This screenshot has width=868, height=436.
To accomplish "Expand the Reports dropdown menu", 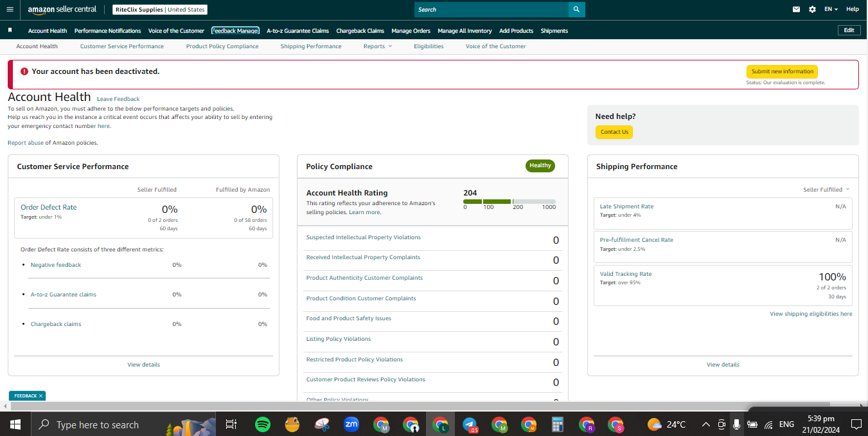I will coord(377,46).
